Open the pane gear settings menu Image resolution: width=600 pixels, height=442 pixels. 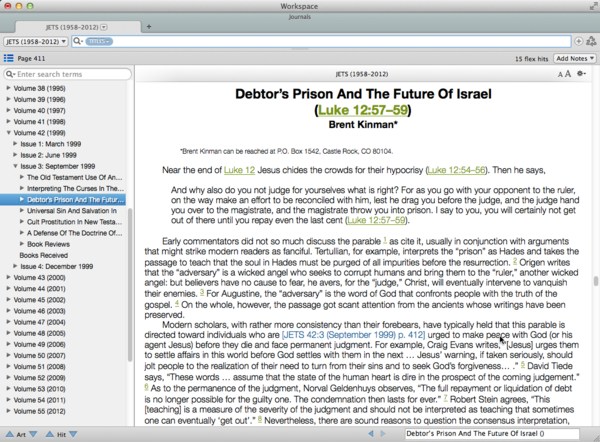point(583,74)
